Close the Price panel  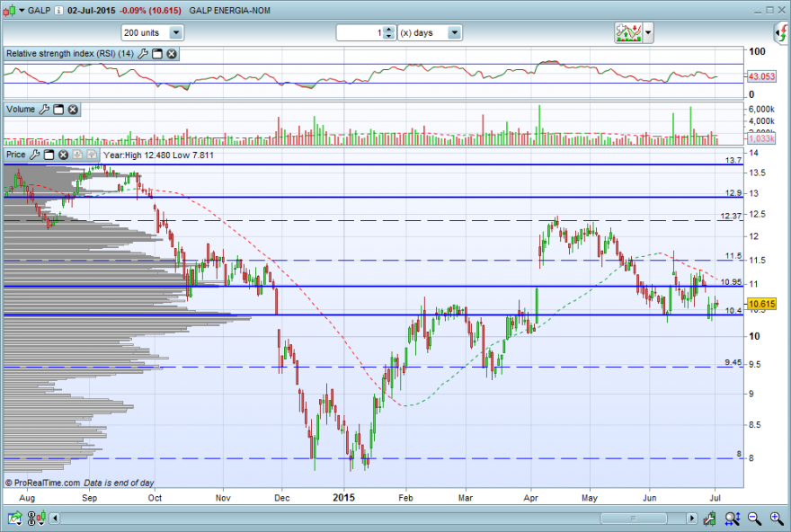click(63, 155)
